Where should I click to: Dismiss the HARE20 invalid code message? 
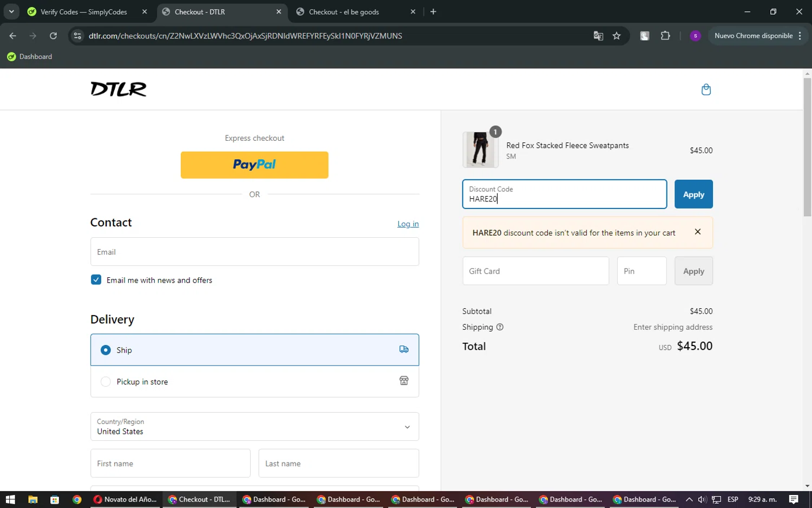click(x=698, y=232)
